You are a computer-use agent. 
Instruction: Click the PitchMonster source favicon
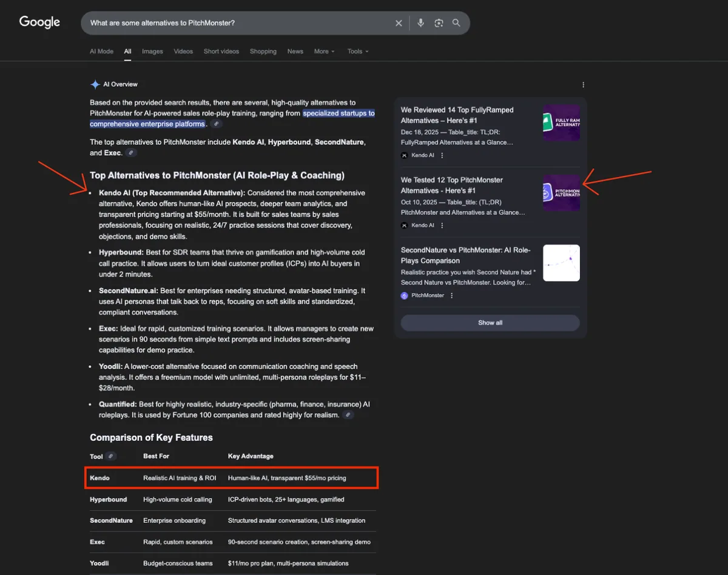405,296
